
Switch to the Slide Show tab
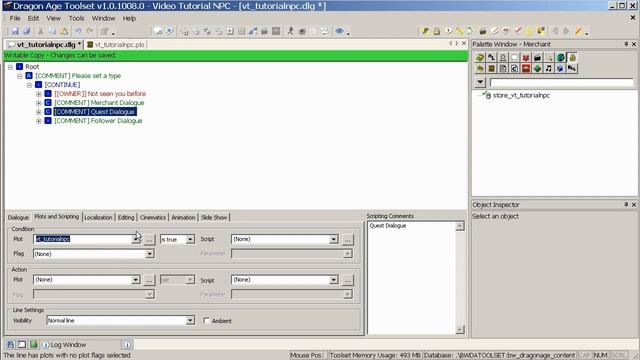(214, 218)
